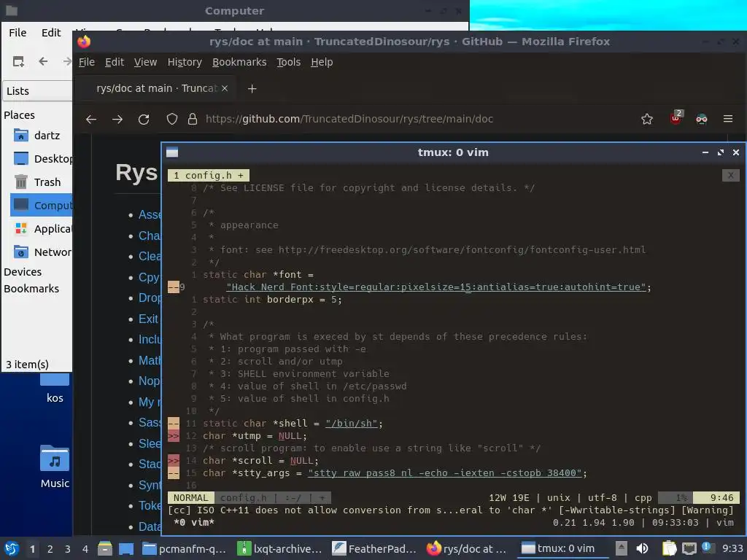This screenshot has height=560, width=747.
Task: Switch to virtual desktop 2
Action: (x=50, y=549)
